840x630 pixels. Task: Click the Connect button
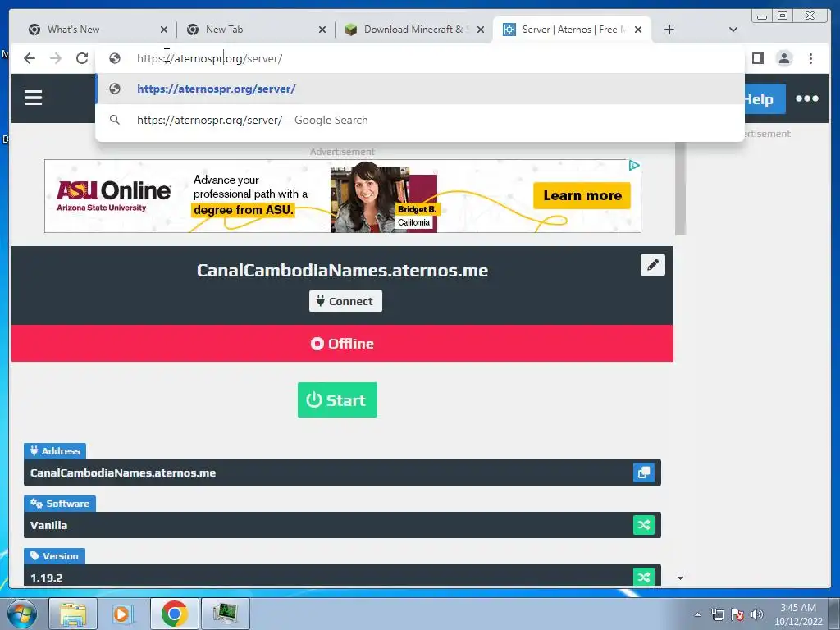coord(345,301)
